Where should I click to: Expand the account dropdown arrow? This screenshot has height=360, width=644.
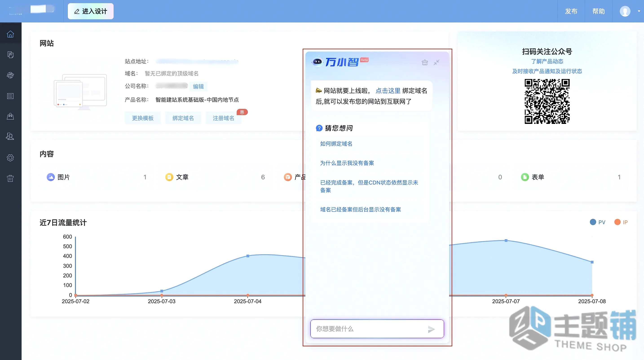pyautogui.click(x=639, y=11)
